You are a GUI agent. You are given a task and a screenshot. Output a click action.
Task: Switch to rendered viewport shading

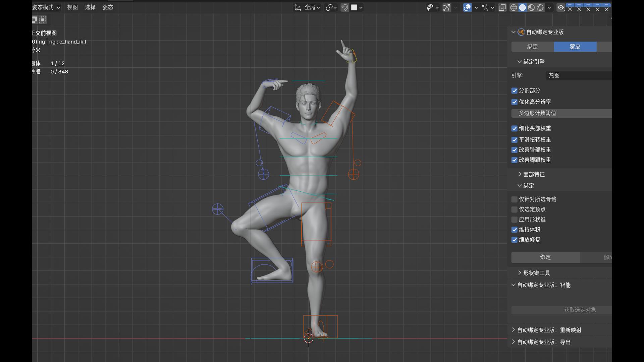coord(540,7)
